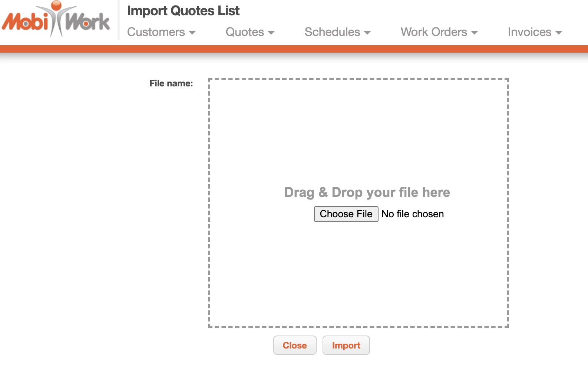This screenshot has height=370, width=588.
Task: Click the "Drag & Drop your file here" text
Action: tap(367, 192)
